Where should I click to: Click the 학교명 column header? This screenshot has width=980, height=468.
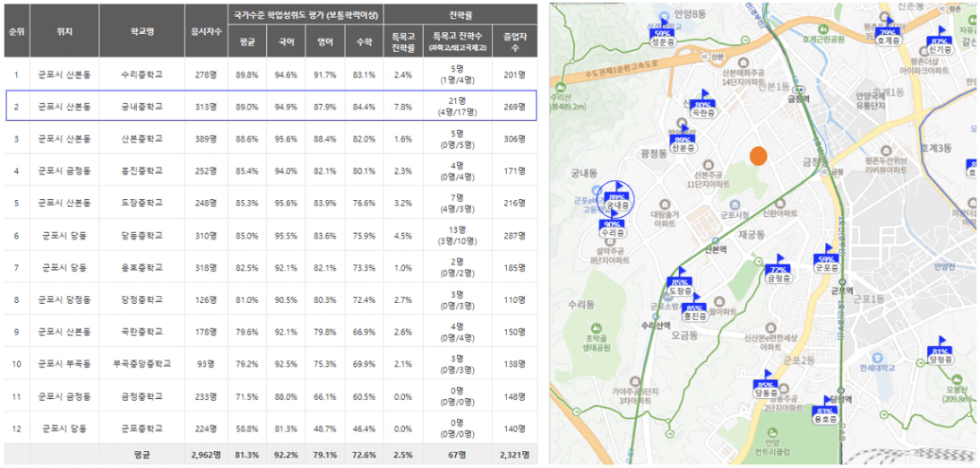click(142, 30)
